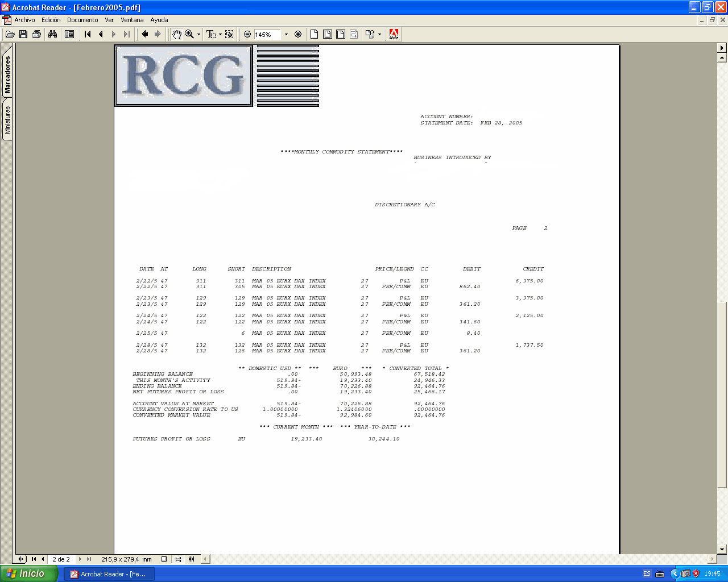Click the vertical scrollbar thumb
728x582 pixels.
click(x=722, y=395)
